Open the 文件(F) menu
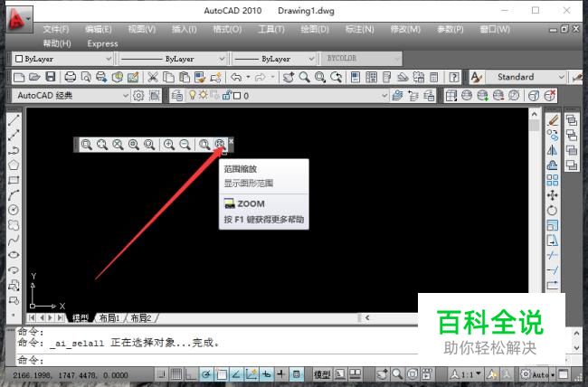The width and height of the screenshot is (588, 387). pos(56,29)
